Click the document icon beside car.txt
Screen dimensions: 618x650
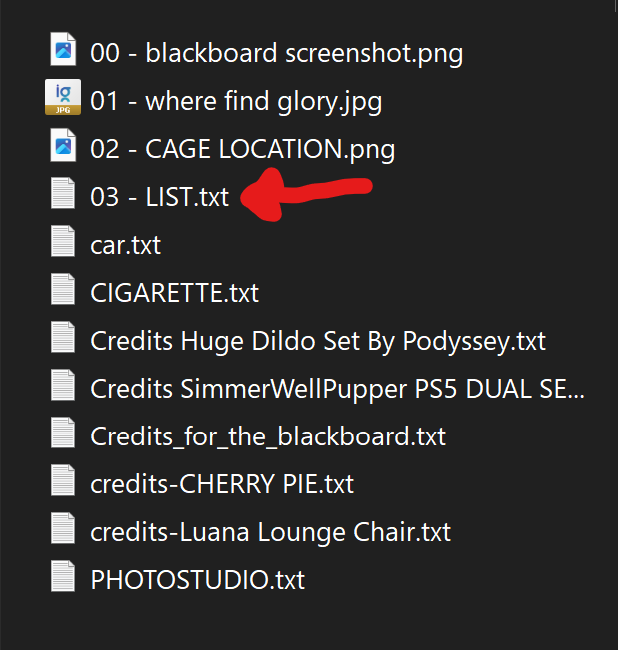(x=63, y=241)
